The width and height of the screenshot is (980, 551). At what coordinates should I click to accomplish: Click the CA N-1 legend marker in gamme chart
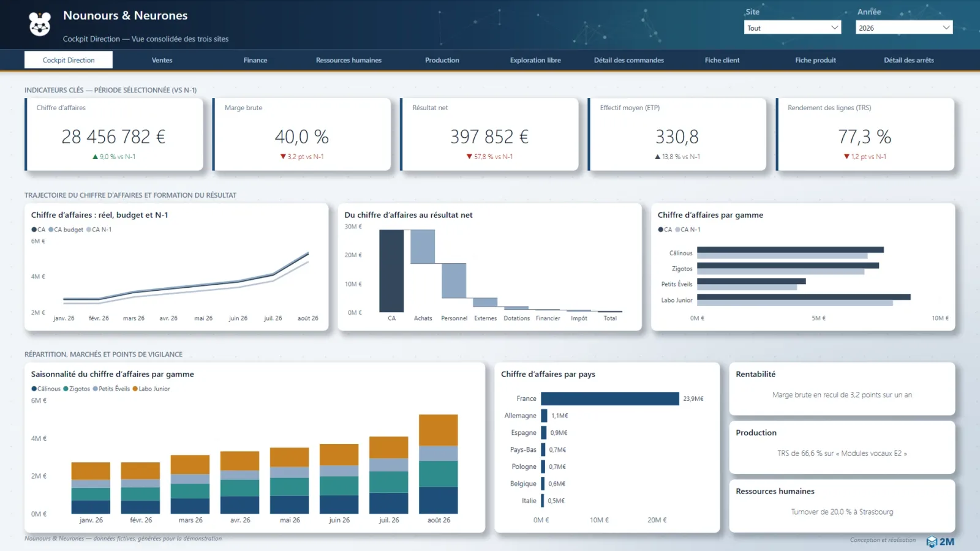[677, 230]
